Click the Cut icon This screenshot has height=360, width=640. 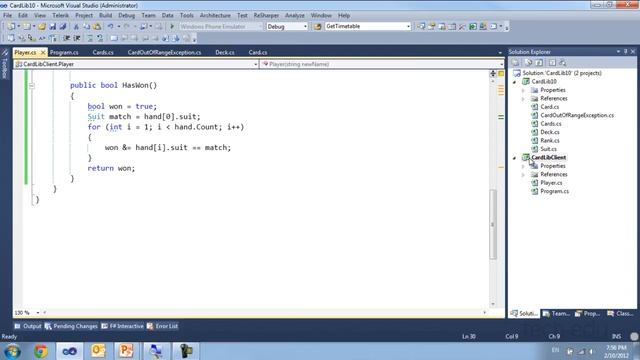[x=76, y=27]
